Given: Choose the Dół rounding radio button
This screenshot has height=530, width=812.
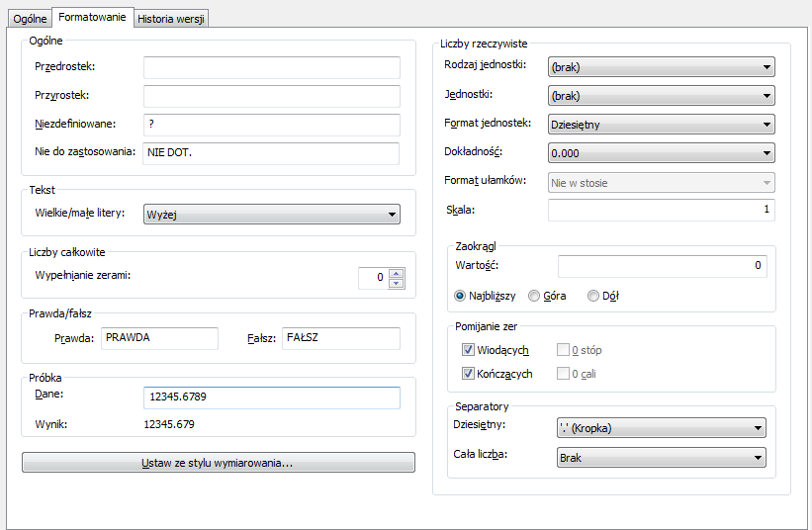Looking at the screenshot, I should pos(593,296).
